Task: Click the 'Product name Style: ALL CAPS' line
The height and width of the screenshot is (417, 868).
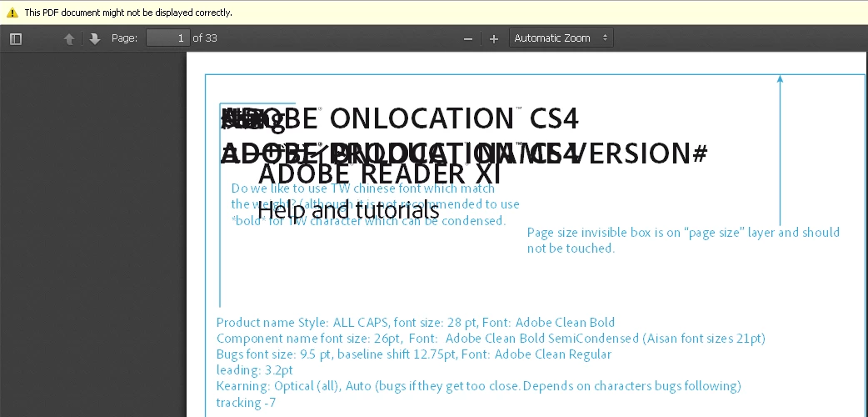Action: (415, 323)
